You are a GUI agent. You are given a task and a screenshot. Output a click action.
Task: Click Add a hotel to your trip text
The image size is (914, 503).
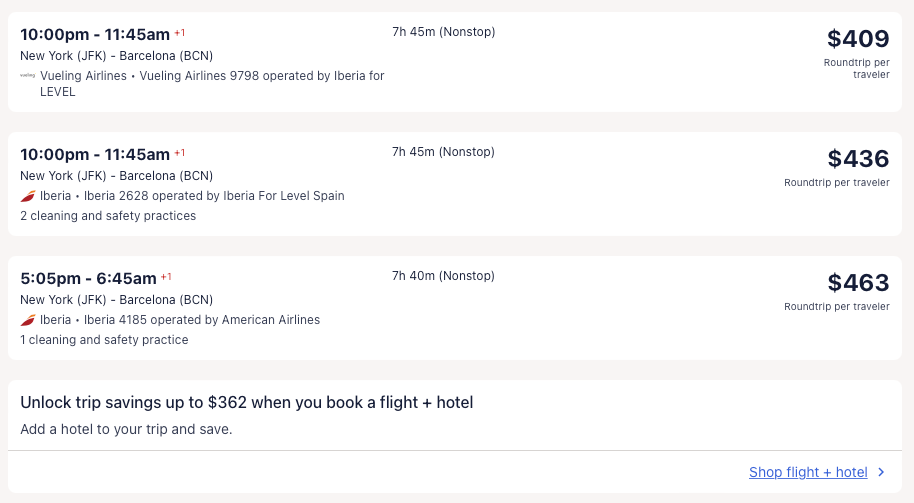click(126, 429)
